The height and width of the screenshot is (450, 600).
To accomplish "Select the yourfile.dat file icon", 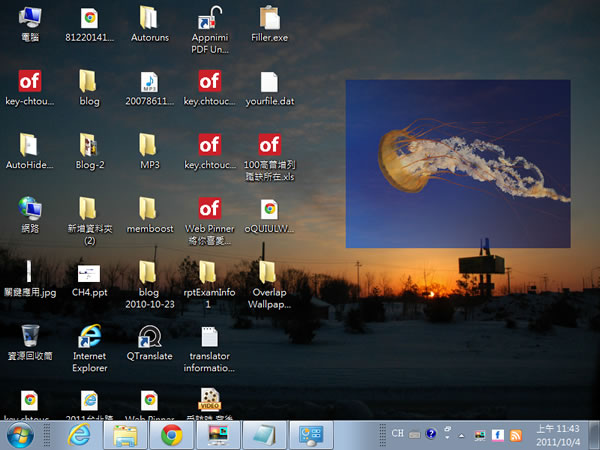I will [269, 82].
